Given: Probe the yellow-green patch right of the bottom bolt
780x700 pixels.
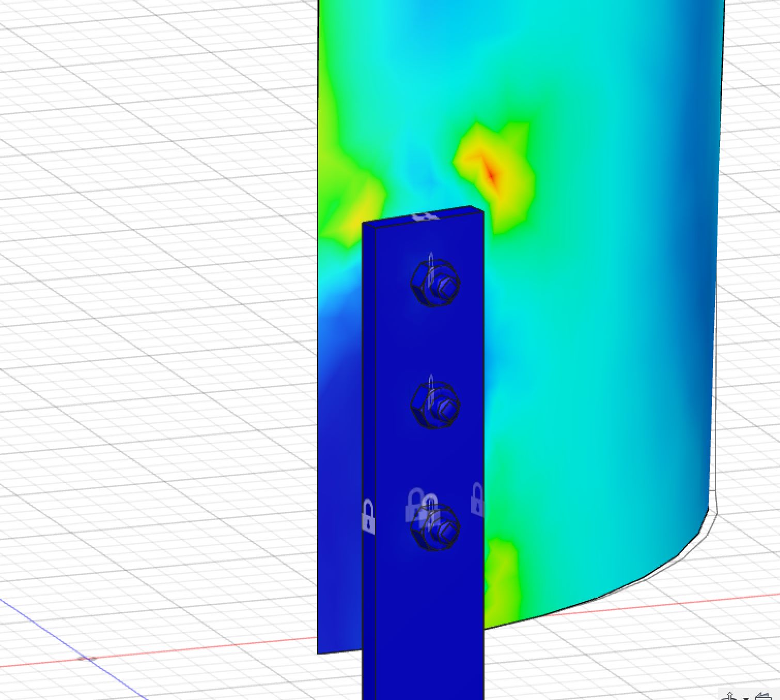Looking at the screenshot, I should [x=501, y=568].
